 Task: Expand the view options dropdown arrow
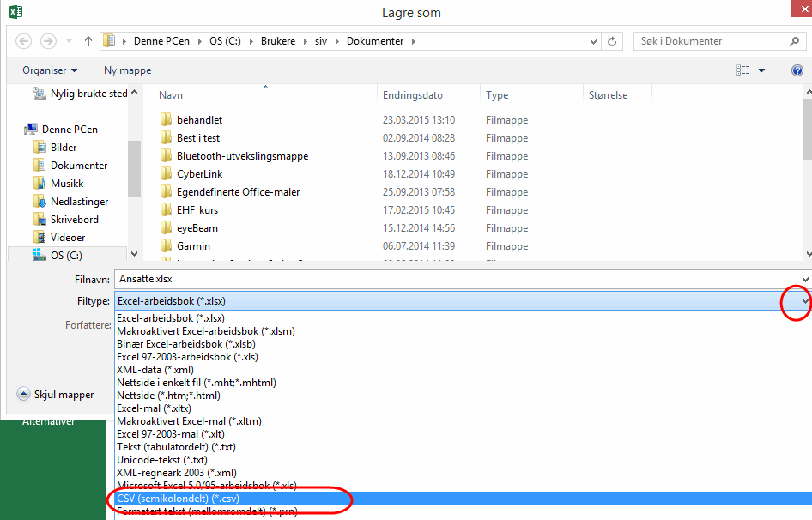[x=763, y=70]
